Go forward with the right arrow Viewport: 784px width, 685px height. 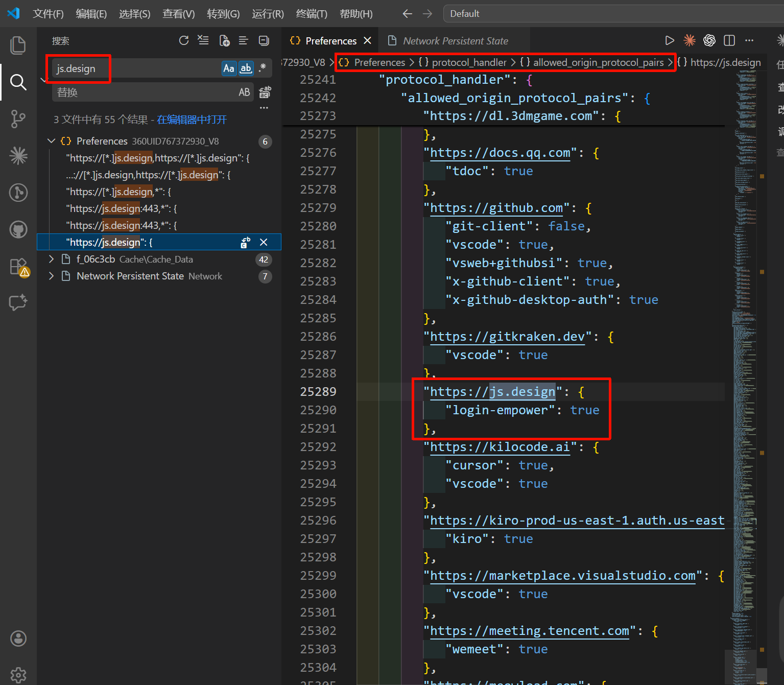coord(427,14)
